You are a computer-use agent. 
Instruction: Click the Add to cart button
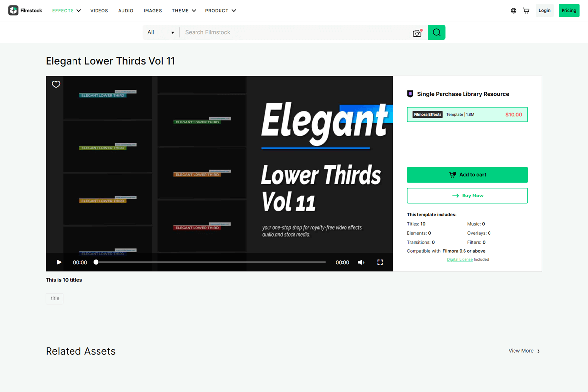pos(467,175)
